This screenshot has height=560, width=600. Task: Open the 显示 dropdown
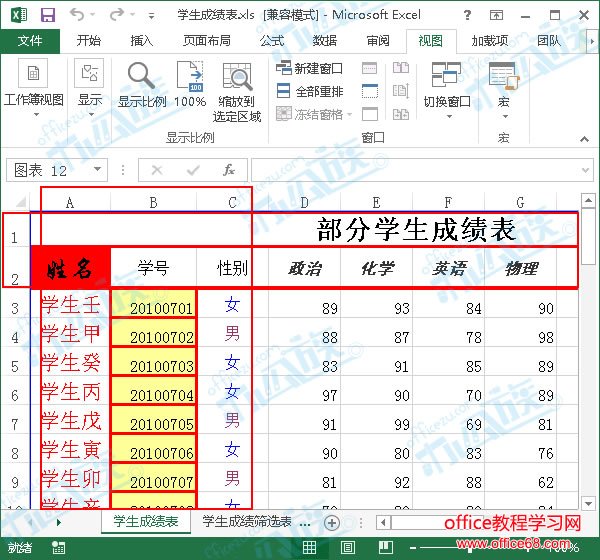tap(90, 88)
